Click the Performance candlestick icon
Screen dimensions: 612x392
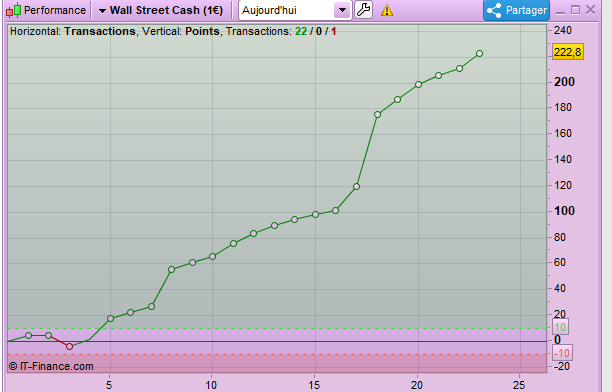click(13, 10)
